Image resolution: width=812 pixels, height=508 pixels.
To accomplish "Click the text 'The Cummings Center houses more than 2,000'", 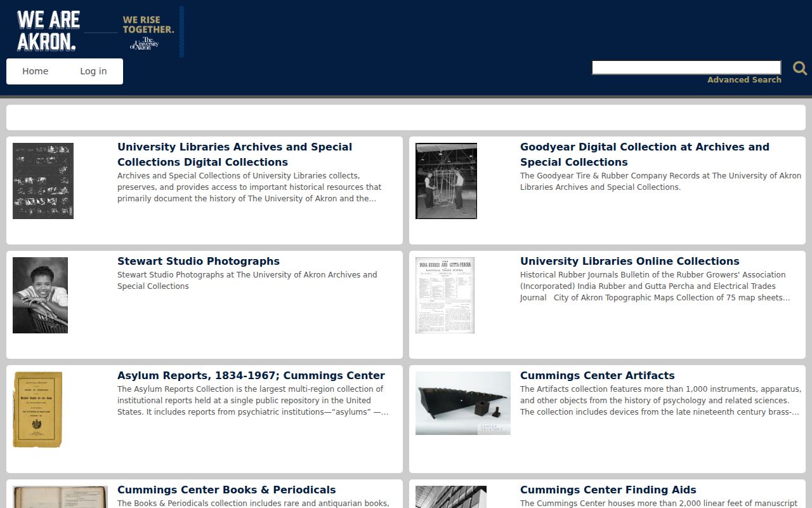I will [658, 504].
